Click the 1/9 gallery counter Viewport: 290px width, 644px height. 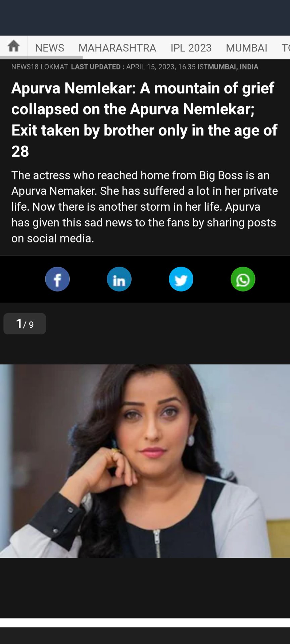tap(25, 324)
